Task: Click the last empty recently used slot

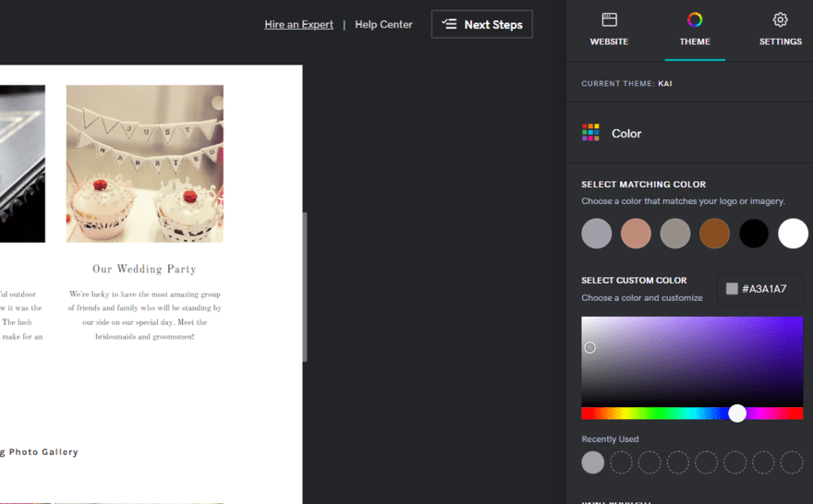Action: click(791, 462)
